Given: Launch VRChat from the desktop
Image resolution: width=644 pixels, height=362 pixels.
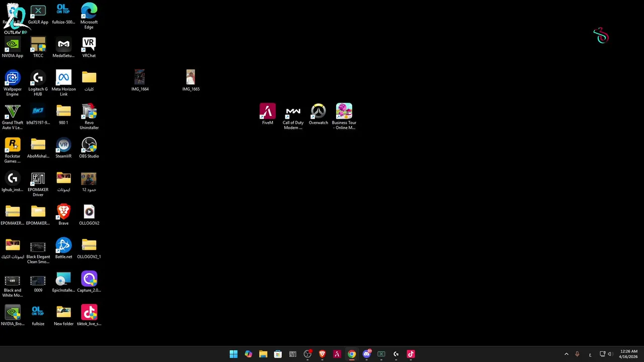Looking at the screenshot, I should coord(89,48).
